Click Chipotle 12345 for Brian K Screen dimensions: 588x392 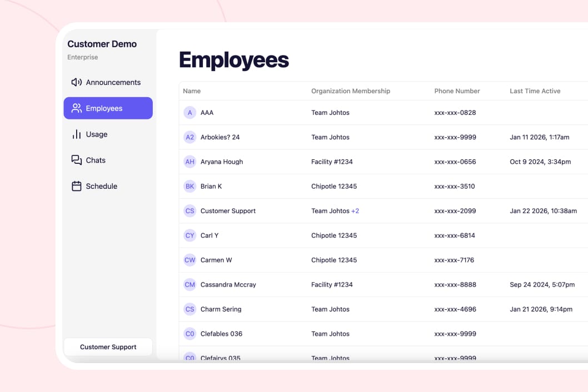[x=334, y=186]
